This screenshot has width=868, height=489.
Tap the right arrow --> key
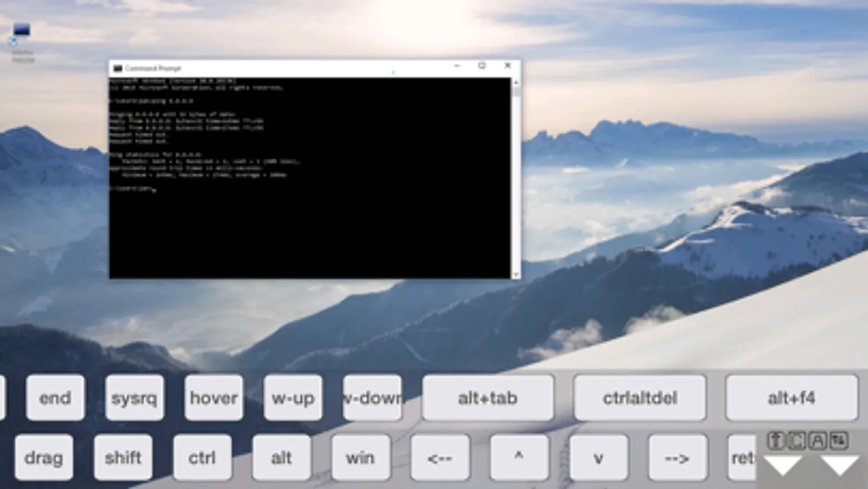(x=677, y=457)
